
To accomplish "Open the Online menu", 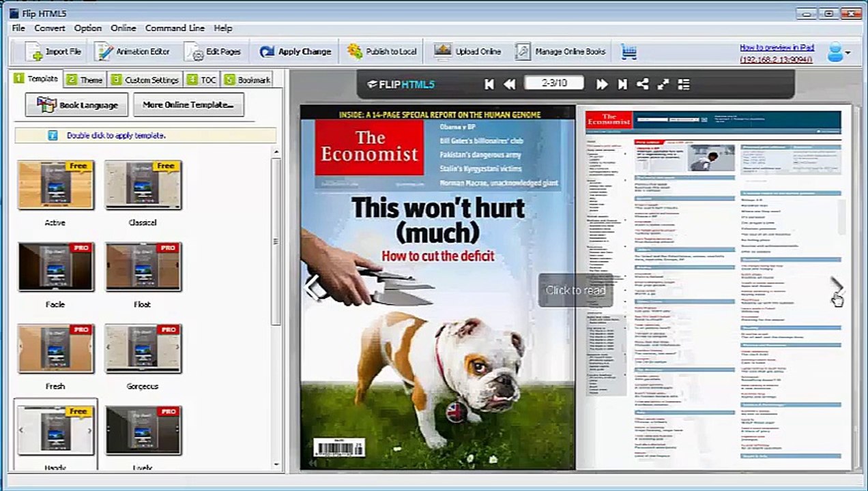I will (124, 28).
